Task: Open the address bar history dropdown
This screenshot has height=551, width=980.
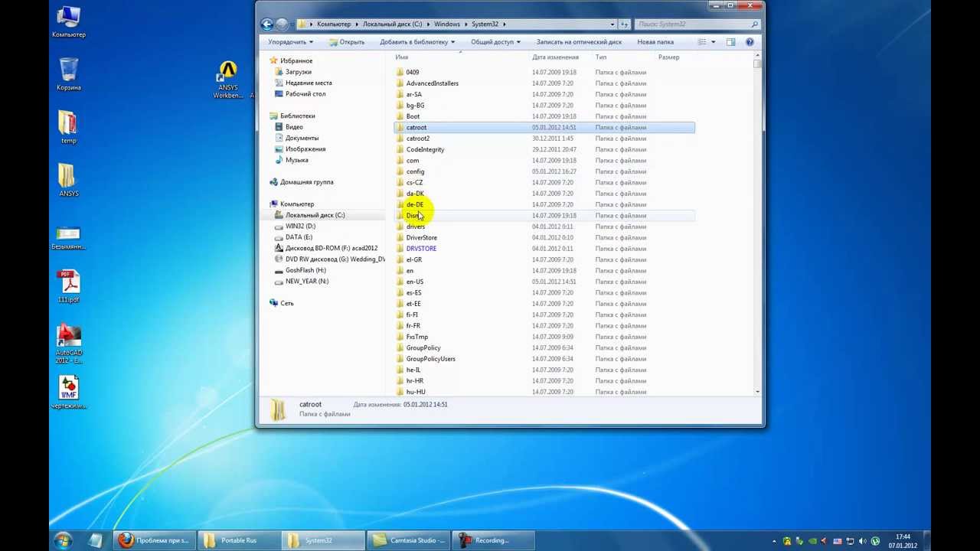Action: click(612, 24)
